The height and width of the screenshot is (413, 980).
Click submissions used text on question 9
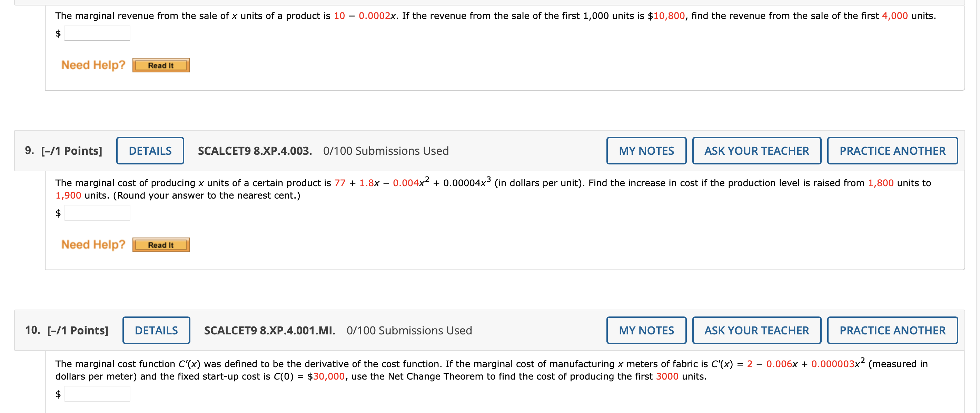click(386, 151)
